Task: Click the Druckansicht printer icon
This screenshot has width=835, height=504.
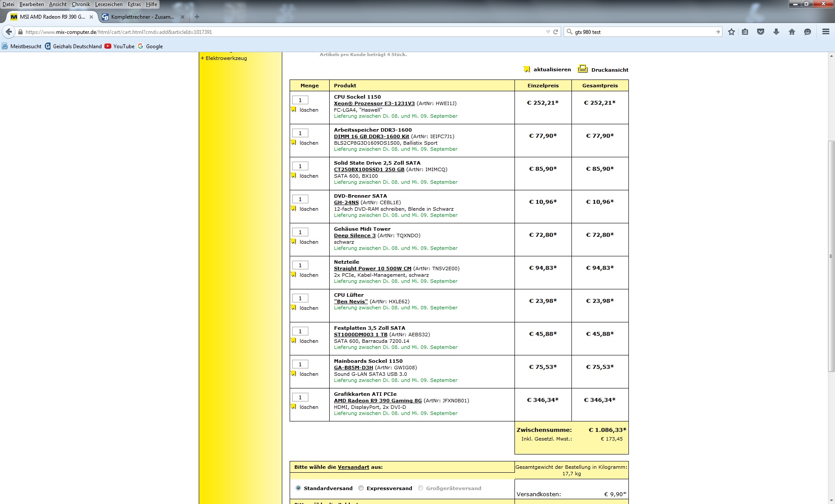Action: pyautogui.click(x=582, y=69)
